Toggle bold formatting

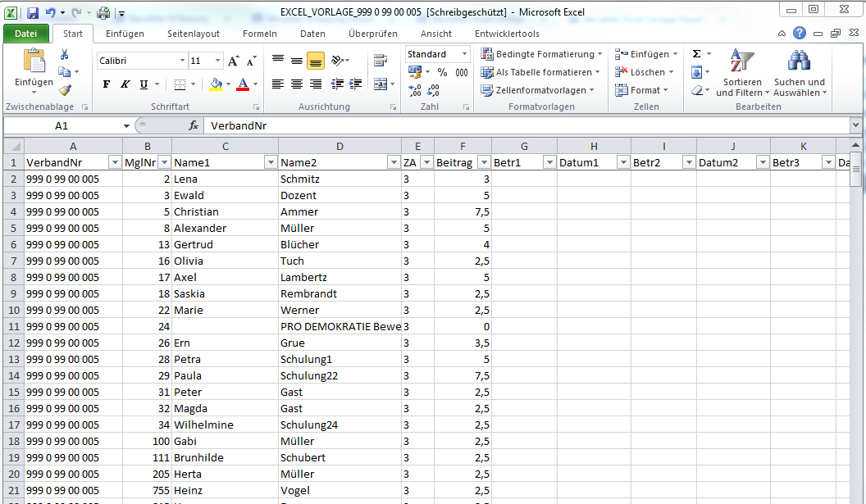[x=107, y=84]
